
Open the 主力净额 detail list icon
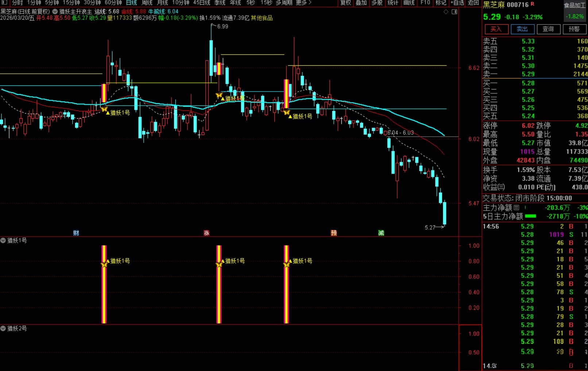coord(517,208)
